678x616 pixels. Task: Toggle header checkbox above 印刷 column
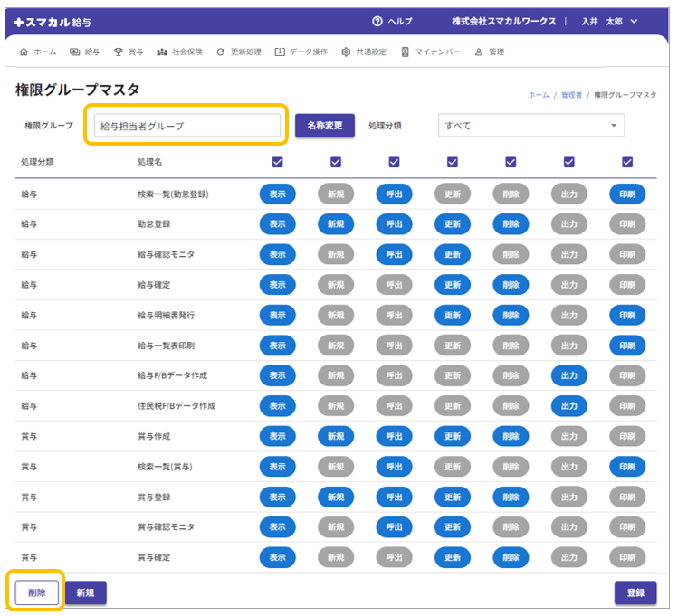click(627, 162)
